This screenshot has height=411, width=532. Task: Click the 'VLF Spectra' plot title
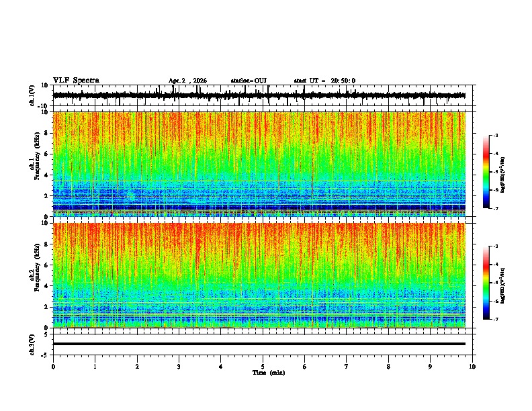pos(76,81)
